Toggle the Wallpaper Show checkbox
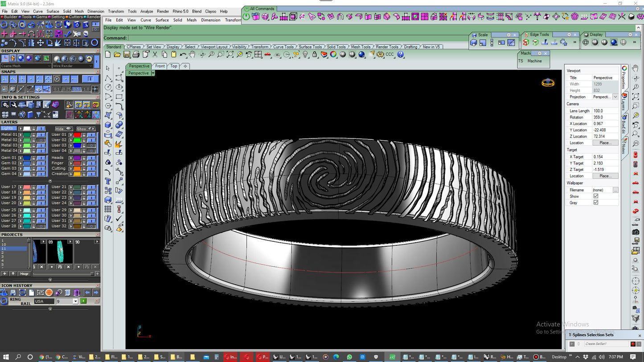644x362 pixels. tap(596, 196)
